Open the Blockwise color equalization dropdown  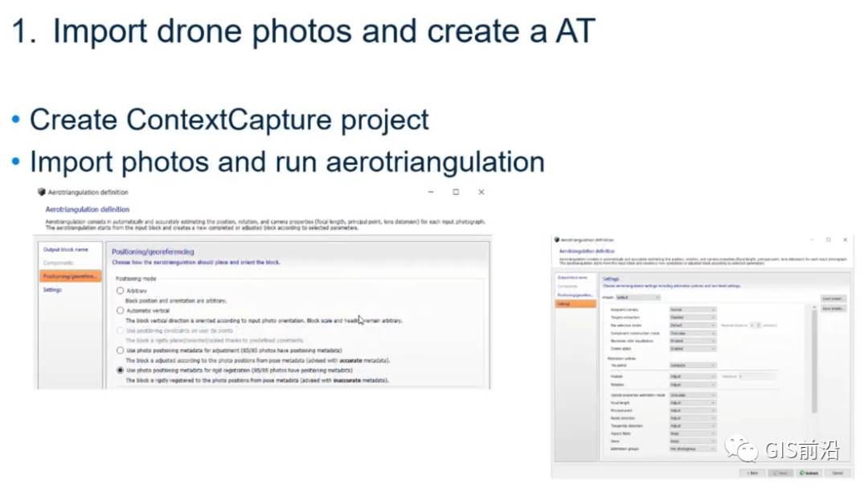coord(693,341)
